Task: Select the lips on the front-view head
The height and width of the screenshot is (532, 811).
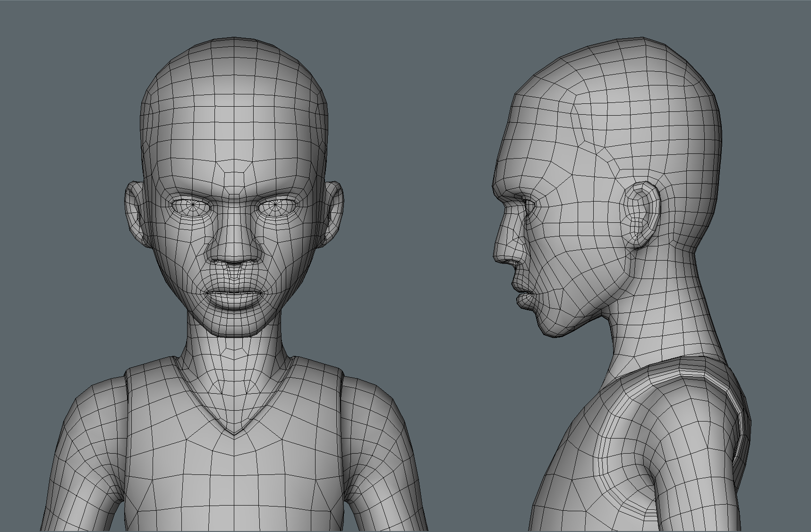Action: pyautogui.click(x=235, y=298)
